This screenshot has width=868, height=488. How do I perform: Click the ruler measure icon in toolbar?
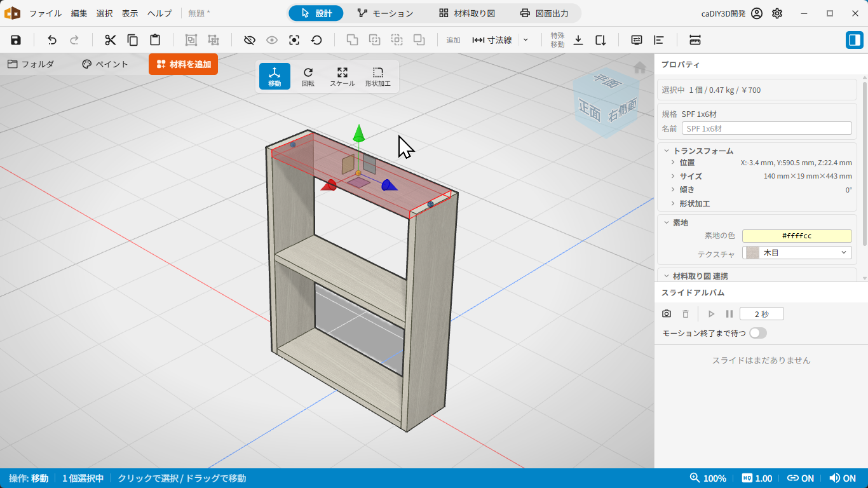pyautogui.click(x=695, y=40)
